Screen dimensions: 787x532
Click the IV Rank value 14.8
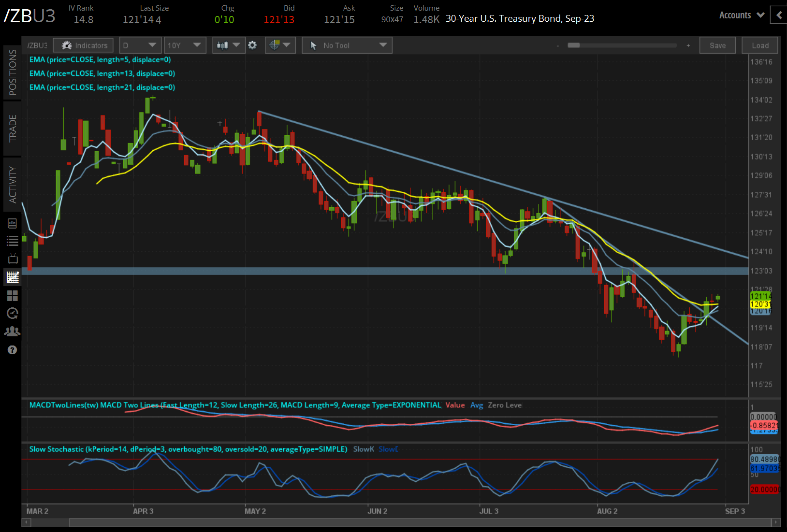click(x=83, y=20)
